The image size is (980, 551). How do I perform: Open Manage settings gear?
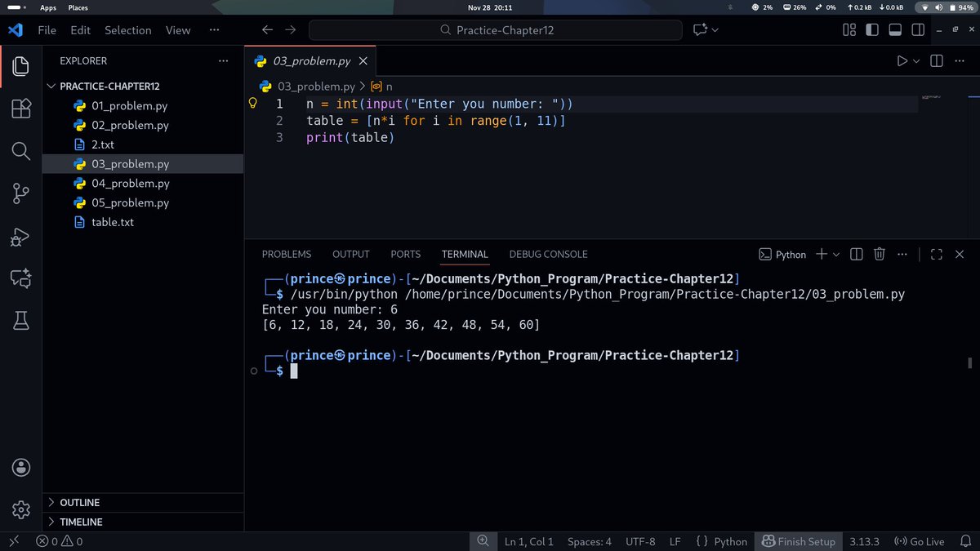click(x=20, y=508)
